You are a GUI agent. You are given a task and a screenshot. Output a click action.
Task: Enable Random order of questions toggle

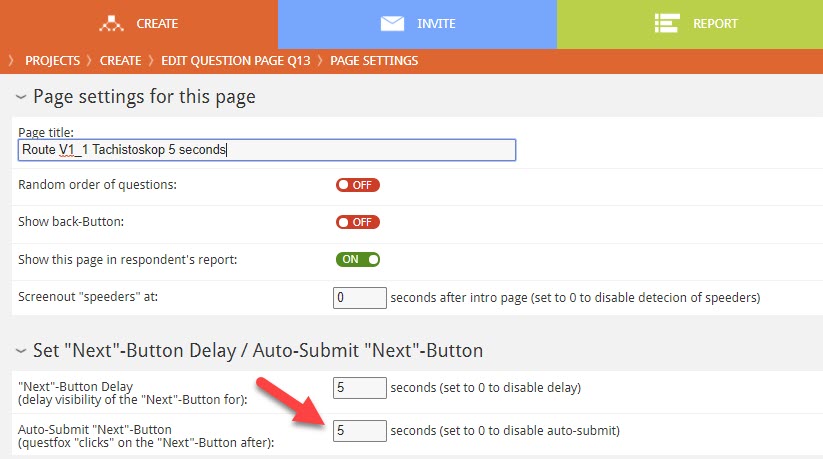click(358, 185)
